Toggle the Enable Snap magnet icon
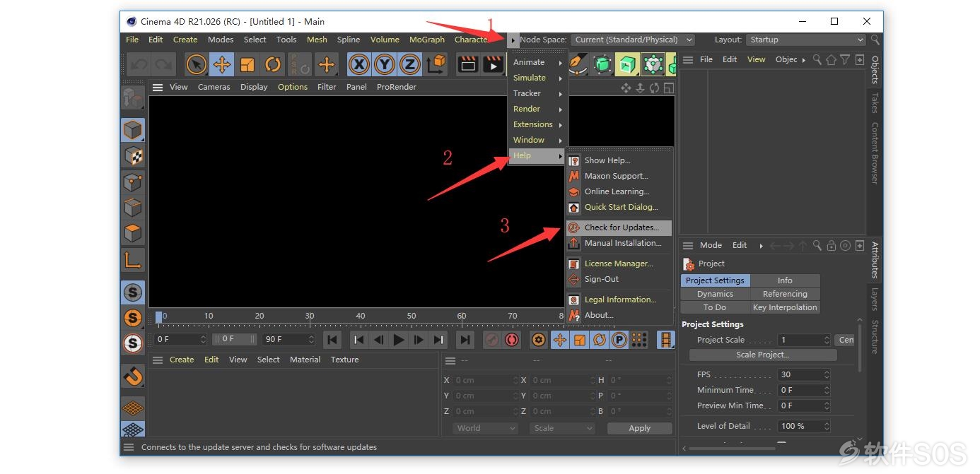This screenshot has width=980, height=474. 132,377
